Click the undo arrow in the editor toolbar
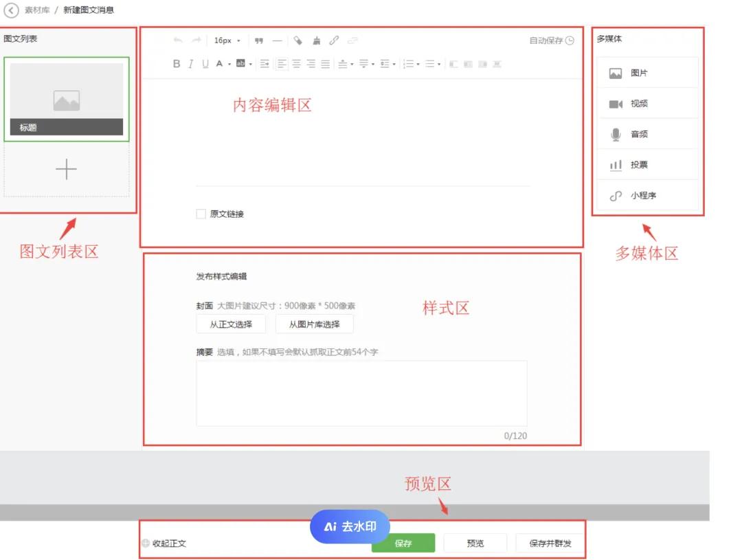This screenshot has height=560, width=742. 178,41
